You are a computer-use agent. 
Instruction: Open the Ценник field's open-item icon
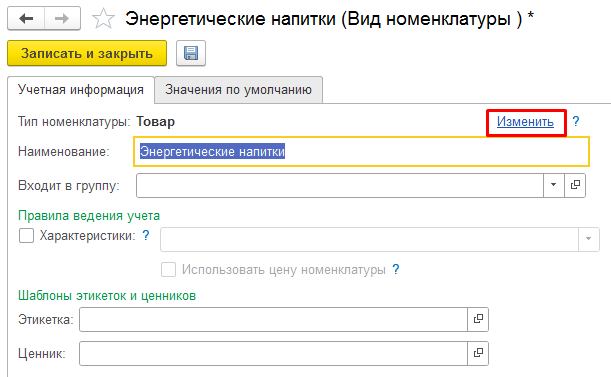[478, 353]
